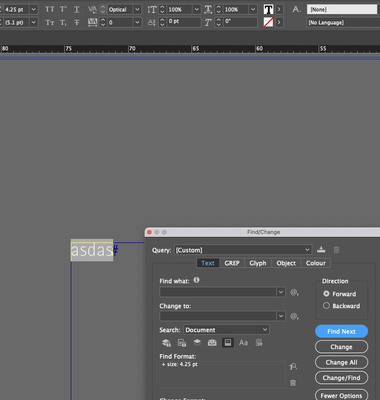380x400 pixels.
Task: Open the Change to history dropdown
Action: [x=281, y=316]
